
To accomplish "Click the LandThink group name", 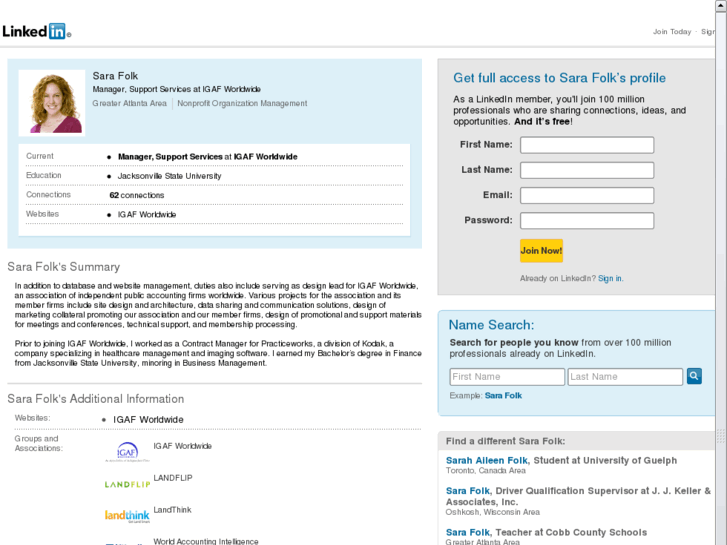I will click(172, 510).
